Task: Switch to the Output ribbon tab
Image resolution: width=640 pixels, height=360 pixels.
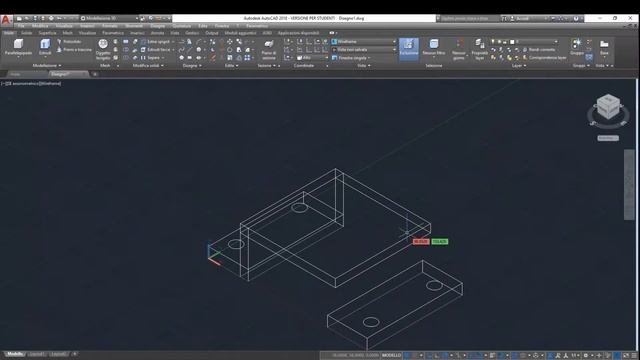Action: (x=211, y=33)
